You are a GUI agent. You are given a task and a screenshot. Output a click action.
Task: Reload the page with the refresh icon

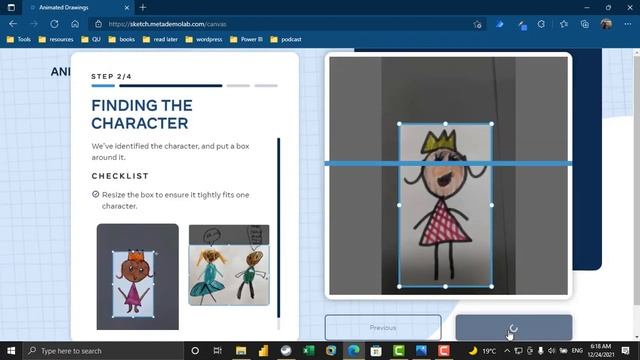tap(54, 24)
